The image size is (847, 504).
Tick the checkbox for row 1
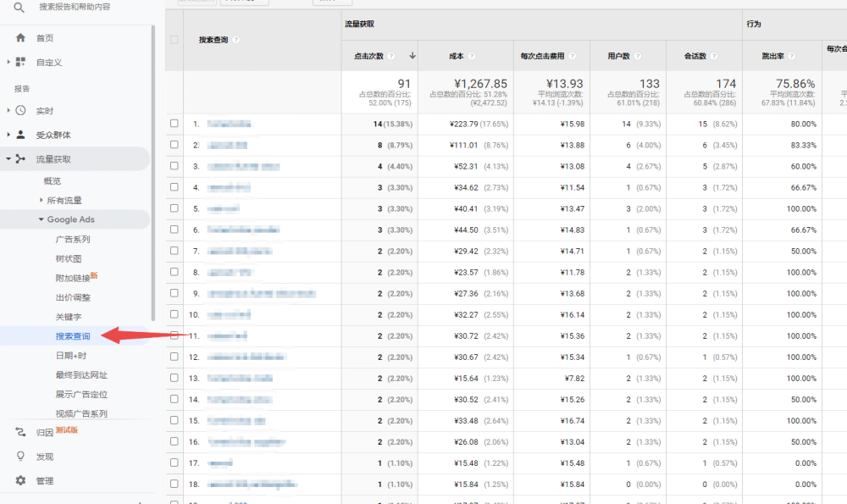(x=174, y=124)
